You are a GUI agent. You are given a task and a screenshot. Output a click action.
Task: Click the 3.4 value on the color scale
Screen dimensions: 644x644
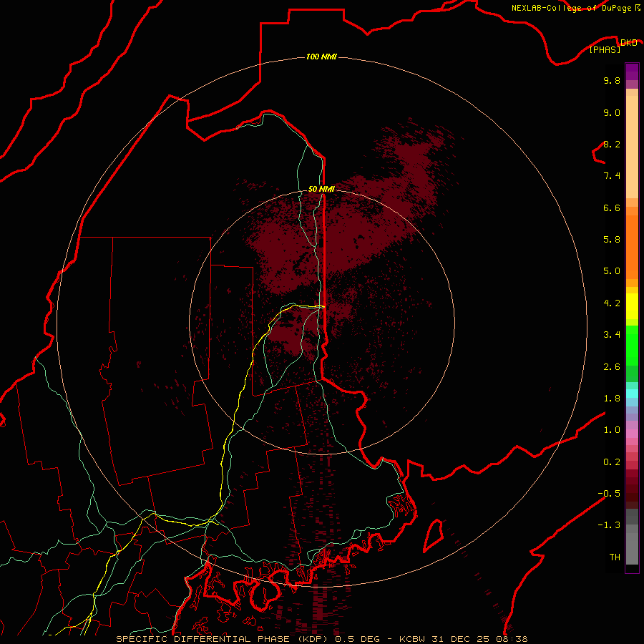coord(612,335)
